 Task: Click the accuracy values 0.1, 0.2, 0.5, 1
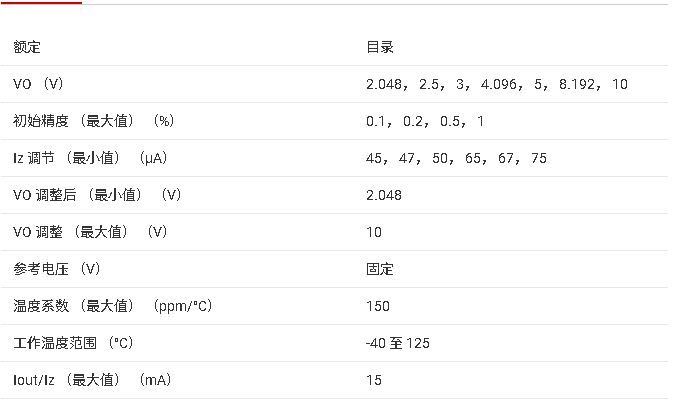pyautogui.click(x=425, y=121)
